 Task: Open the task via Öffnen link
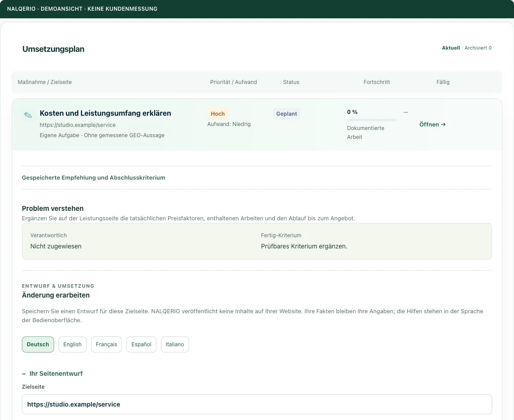point(432,125)
